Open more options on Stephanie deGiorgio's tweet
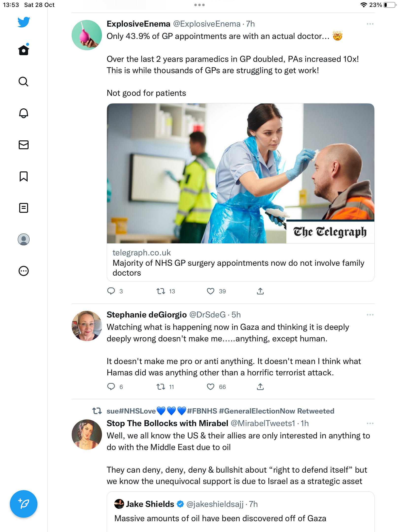This screenshot has height=532, width=399. click(x=370, y=315)
